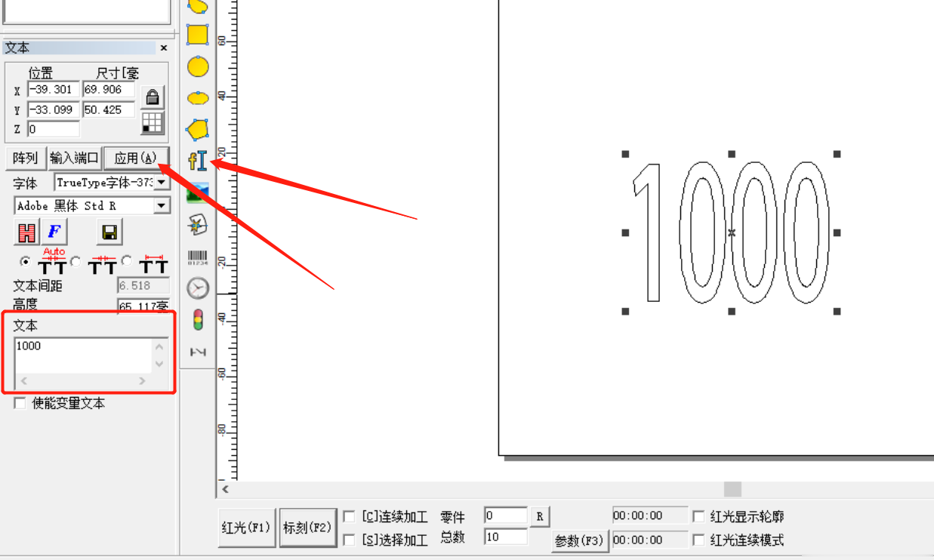This screenshot has width=934, height=560.
Task: Select the ellipse drawing tool
Action: (198, 98)
